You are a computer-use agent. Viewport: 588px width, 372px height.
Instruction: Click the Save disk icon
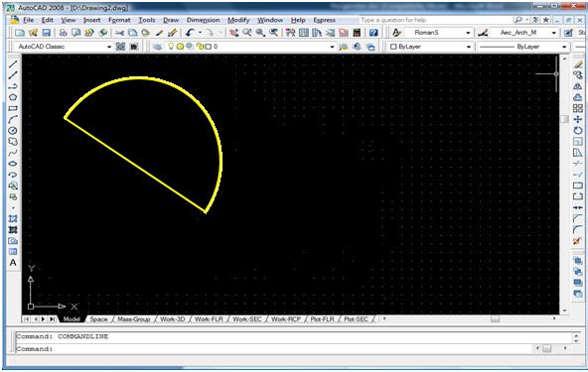pyautogui.click(x=46, y=33)
